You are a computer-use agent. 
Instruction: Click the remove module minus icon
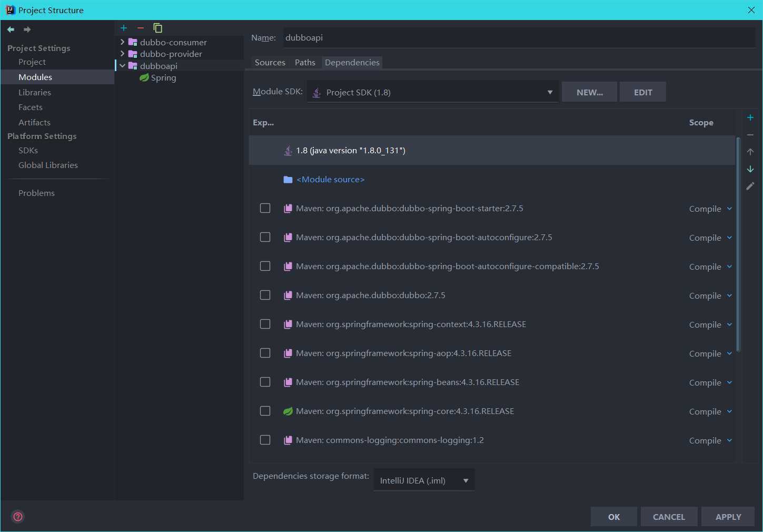coord(141,28)
